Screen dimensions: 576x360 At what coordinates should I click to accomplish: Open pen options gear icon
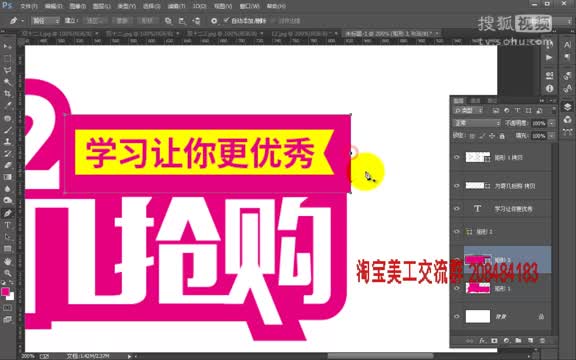click(214, 21)
